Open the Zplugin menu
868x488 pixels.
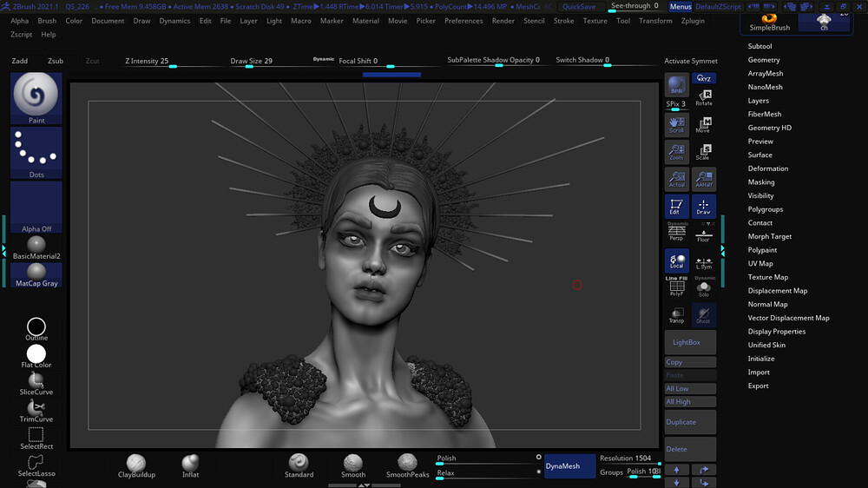(x=693, y=21)
